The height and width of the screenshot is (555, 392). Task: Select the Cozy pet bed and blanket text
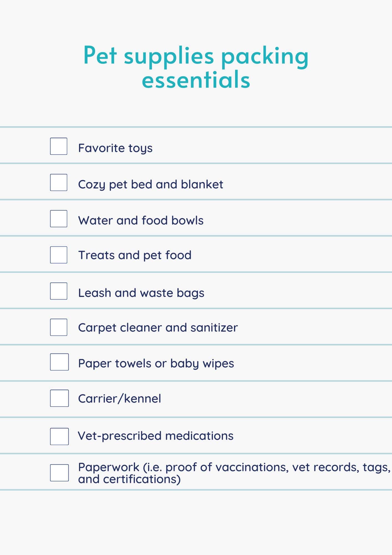tap(151, 185)
